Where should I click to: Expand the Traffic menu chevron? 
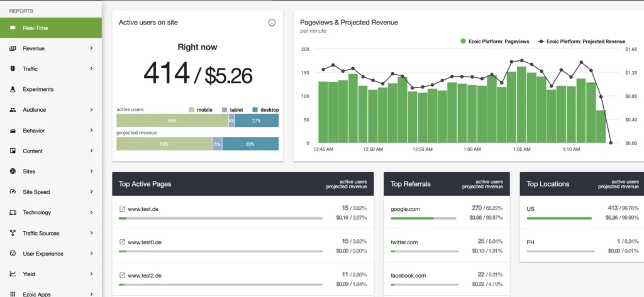(x=91, y=68)
